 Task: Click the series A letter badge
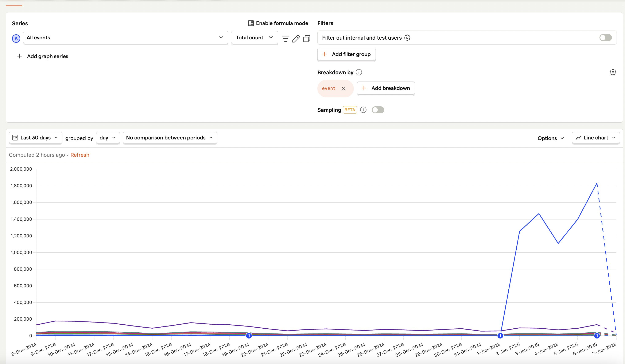(16, 38)
